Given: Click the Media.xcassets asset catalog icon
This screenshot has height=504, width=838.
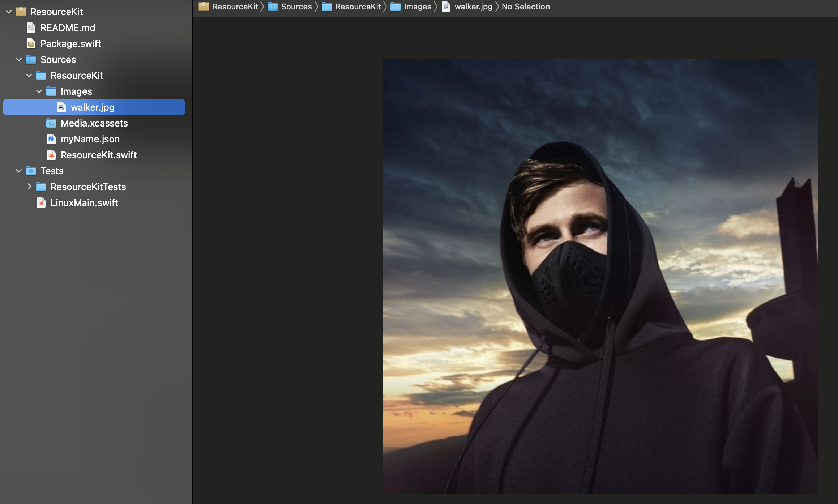Looking at the screenshot, I should tap(51, 123).
